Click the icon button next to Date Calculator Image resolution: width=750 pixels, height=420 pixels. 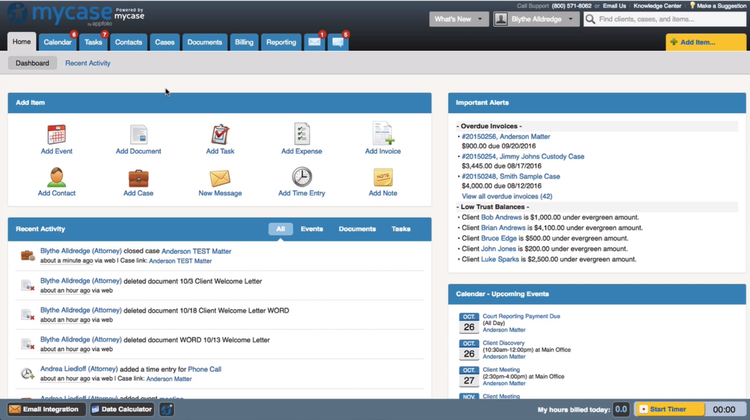167,409
